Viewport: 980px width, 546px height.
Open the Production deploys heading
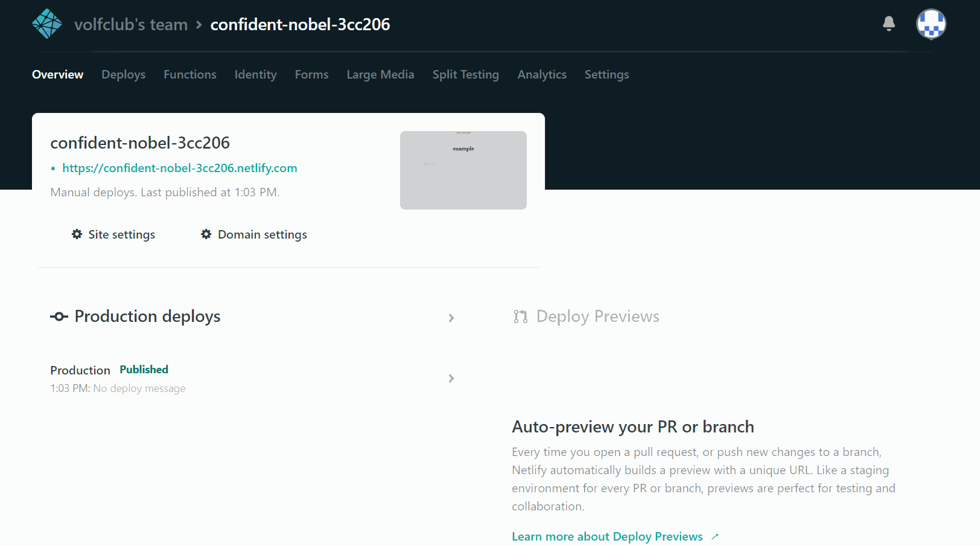[x=148, y=316]
